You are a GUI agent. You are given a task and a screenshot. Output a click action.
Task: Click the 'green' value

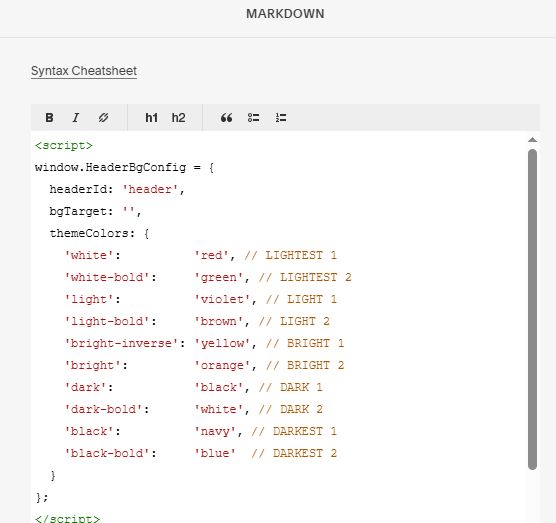(219, 277)
